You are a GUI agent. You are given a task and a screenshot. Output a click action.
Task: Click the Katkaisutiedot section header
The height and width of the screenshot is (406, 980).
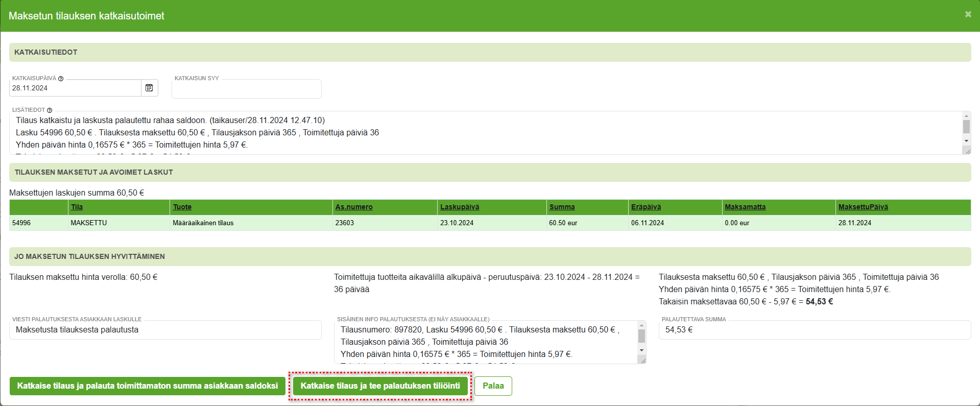tap(490, 52)
